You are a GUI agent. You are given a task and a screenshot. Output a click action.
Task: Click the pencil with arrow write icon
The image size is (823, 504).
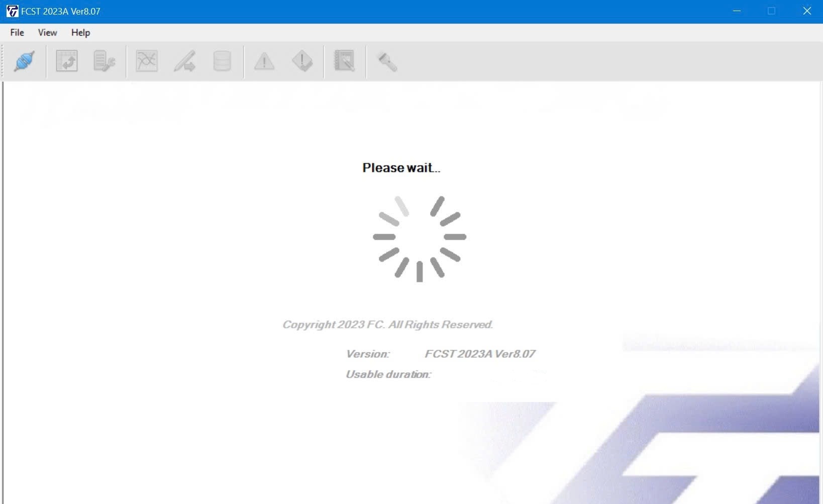pos(184,61)
